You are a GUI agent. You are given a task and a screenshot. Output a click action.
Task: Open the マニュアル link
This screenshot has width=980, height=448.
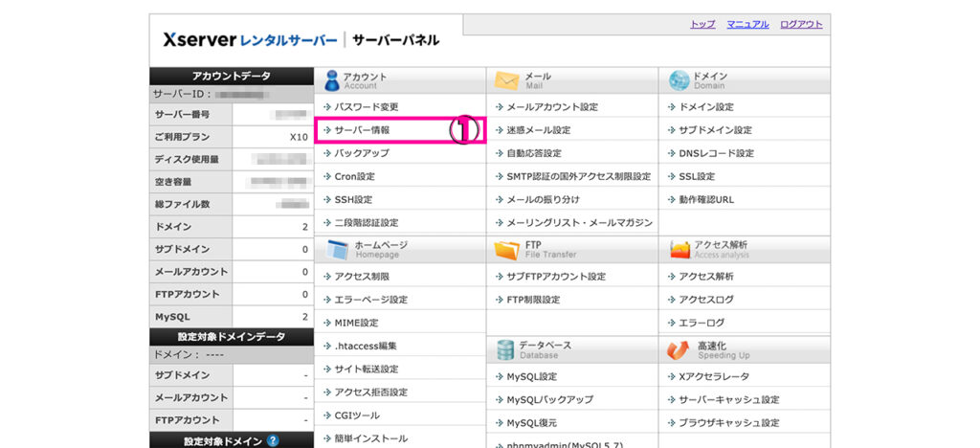[x=747, y=24]
